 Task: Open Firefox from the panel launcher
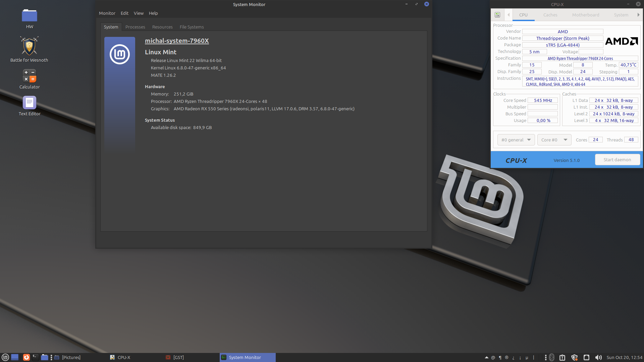(26, 357)
